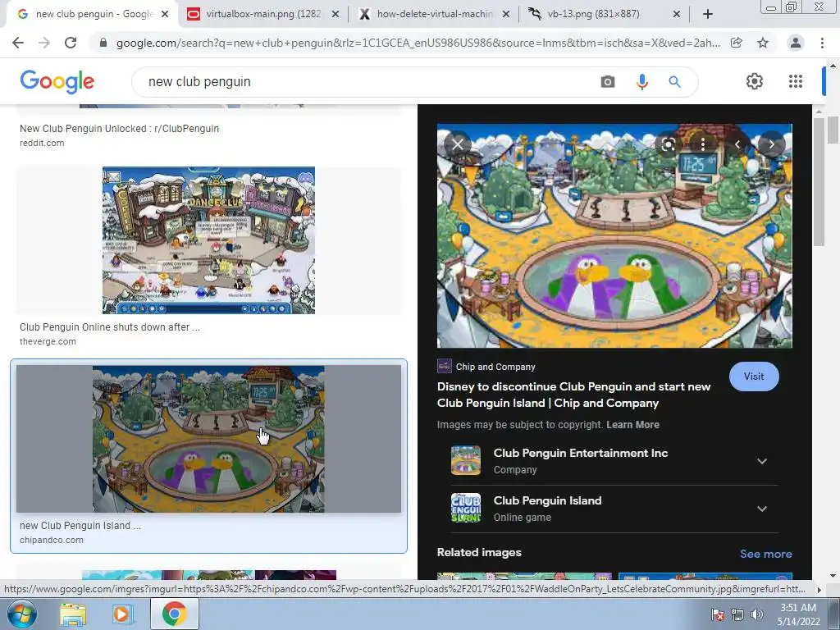Click the Chrome taskbar icon
This screenshot has height=630, width=840.
(174, 614)
